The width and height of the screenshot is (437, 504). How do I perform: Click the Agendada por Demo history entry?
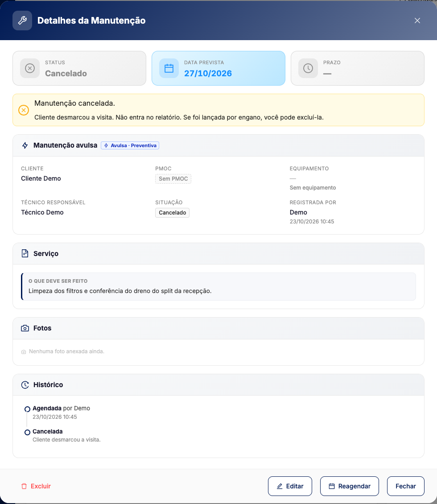(x=61, y=408)
